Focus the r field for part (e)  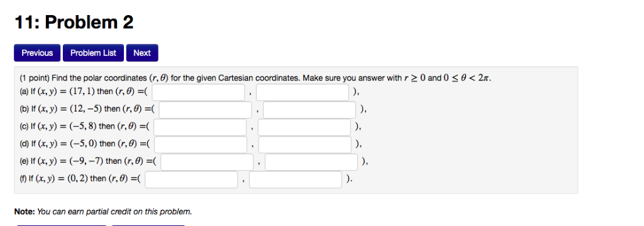(x=207, y=162)
